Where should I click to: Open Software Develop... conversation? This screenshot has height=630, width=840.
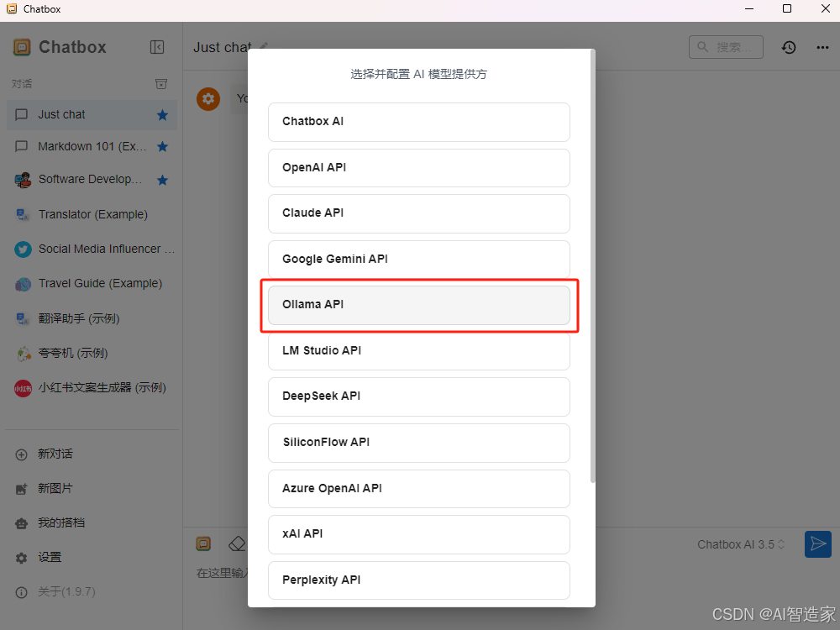coord(92,180)
